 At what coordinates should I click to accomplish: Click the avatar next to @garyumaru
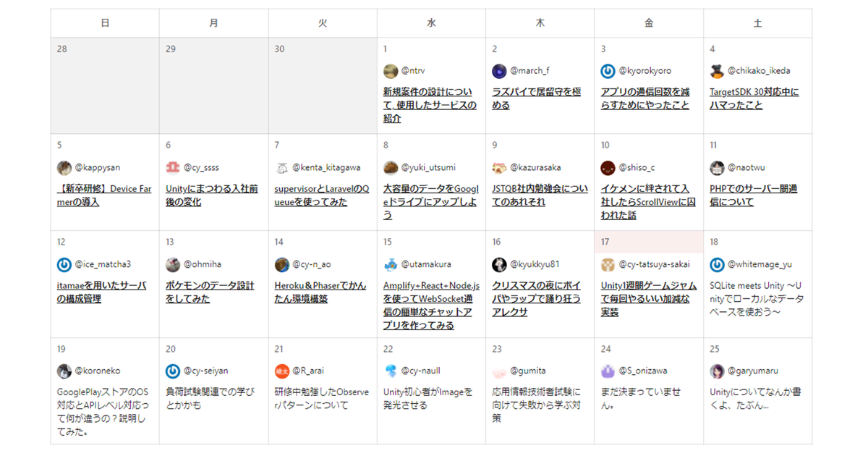(x=717, y=371)
